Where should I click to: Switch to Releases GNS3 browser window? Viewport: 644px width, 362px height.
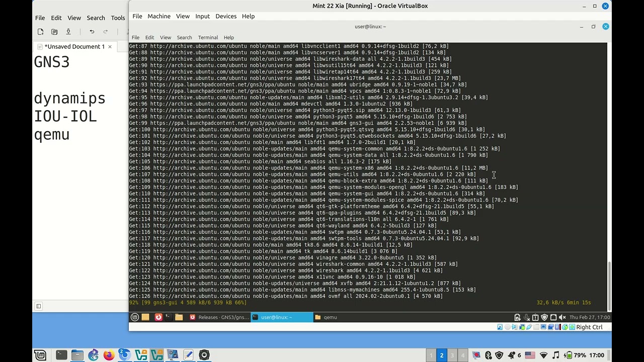[x=219, y=317]
